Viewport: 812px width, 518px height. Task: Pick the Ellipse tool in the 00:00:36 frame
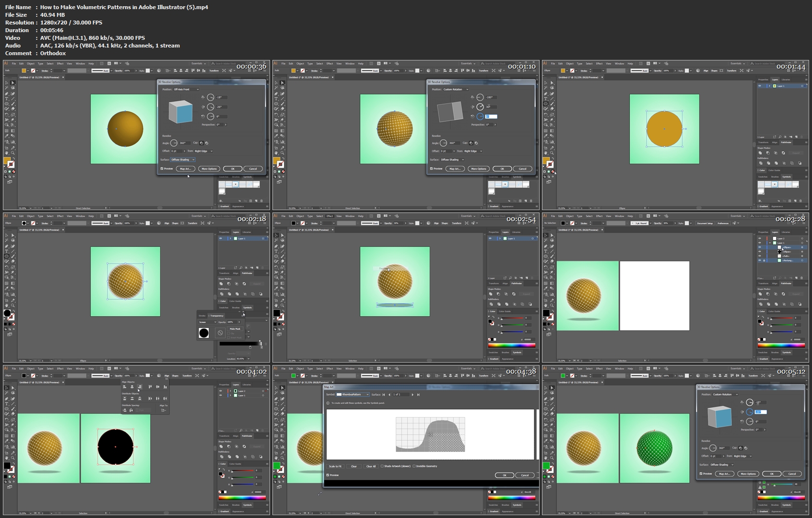[6, 104]
